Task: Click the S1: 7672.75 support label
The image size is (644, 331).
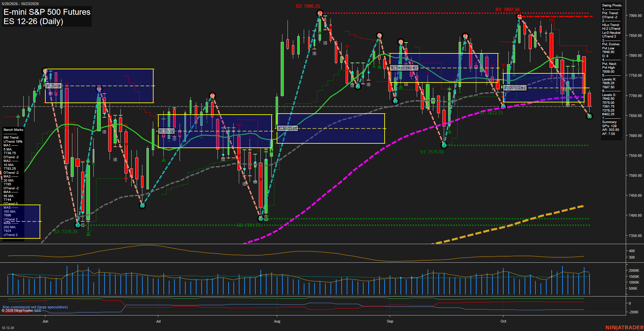Action: pos(491,113)
